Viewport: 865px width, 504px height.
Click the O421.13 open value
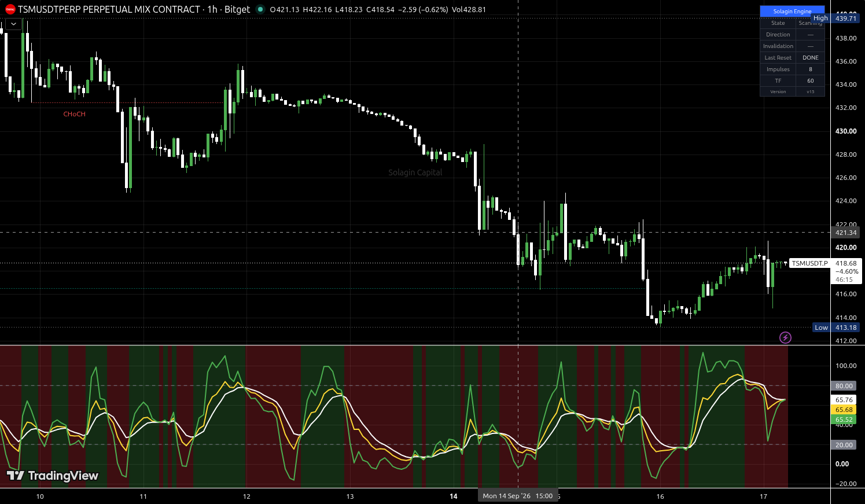[285, 9]
